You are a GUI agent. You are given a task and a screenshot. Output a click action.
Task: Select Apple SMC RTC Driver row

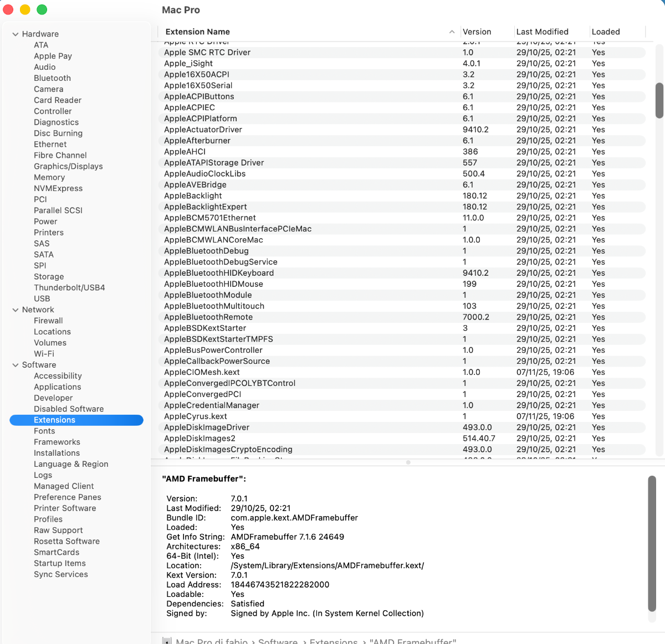tap(402, 53)
